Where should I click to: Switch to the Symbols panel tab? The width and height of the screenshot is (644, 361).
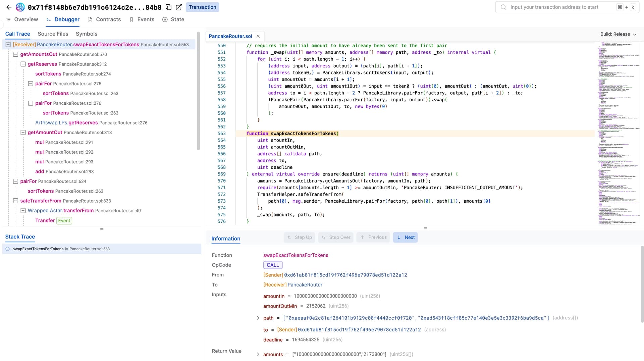click(x=87, y=34)
